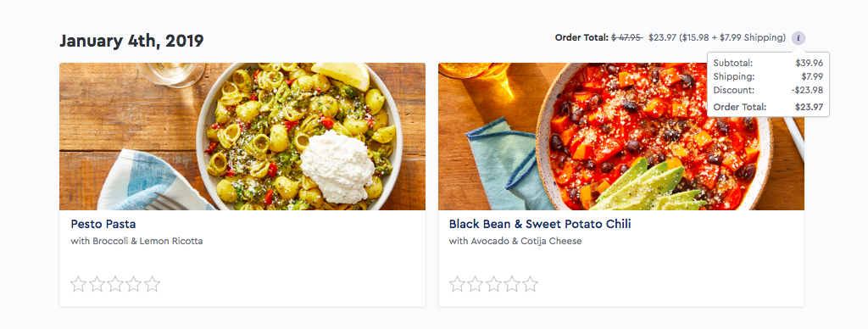The width and height of the screenshot is (868, 329).
Task: Click the order total info icon
Action: pos(798,37)
